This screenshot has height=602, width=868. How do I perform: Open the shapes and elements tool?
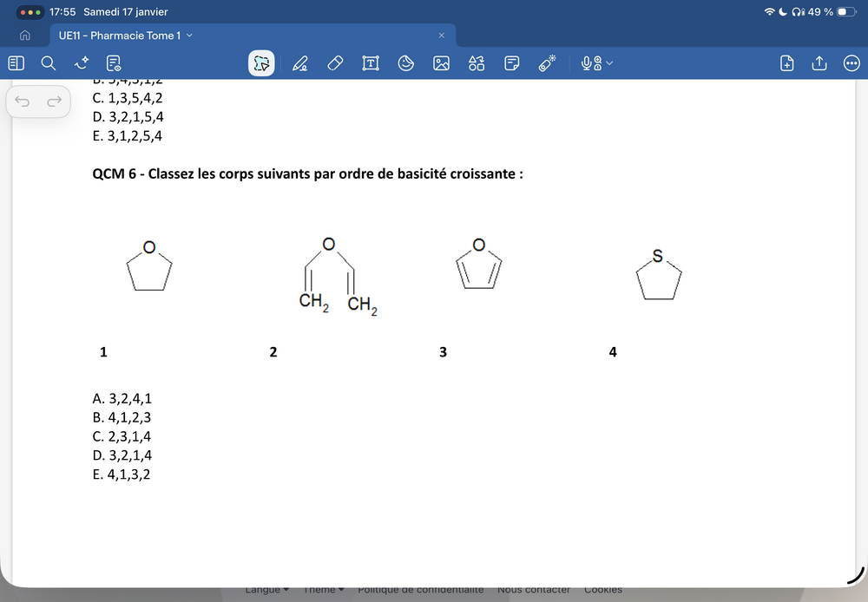(477, 62)
